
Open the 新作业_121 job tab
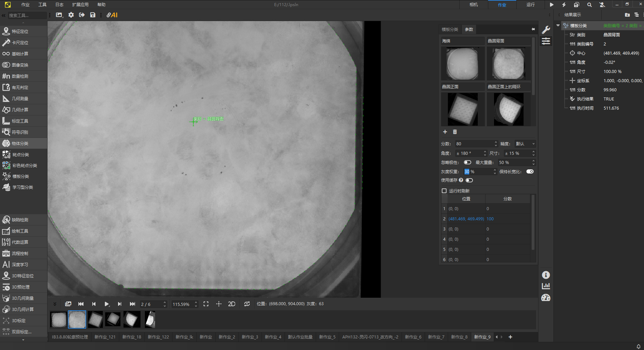105,337
